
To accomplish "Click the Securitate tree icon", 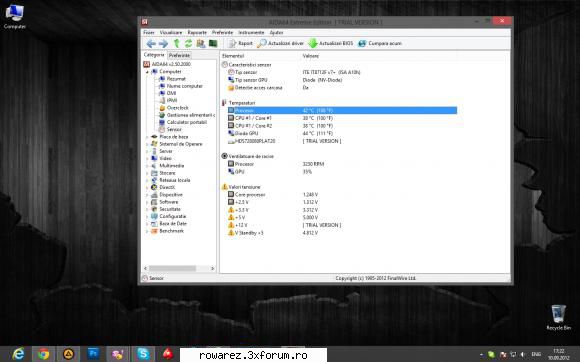I will click(x=155, y=209).
